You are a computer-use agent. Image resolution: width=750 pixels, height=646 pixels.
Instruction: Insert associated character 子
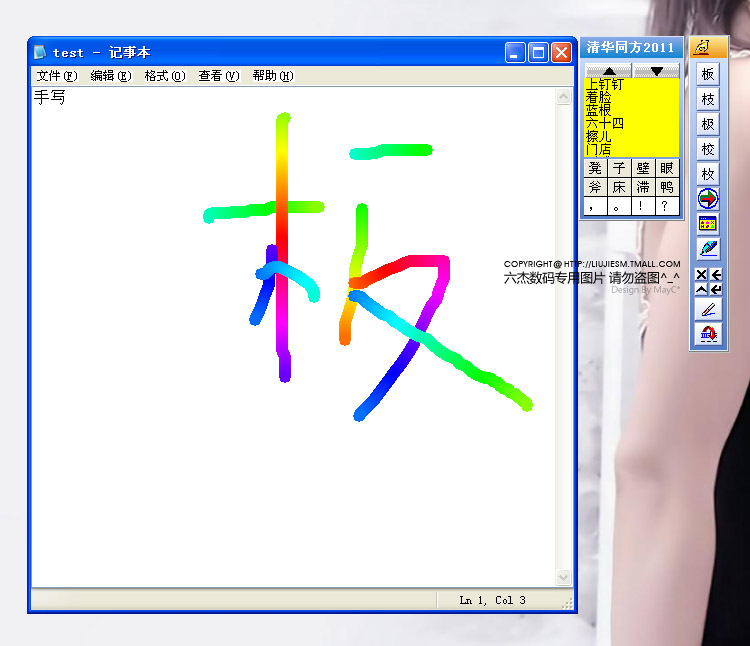tap(619, 168)
